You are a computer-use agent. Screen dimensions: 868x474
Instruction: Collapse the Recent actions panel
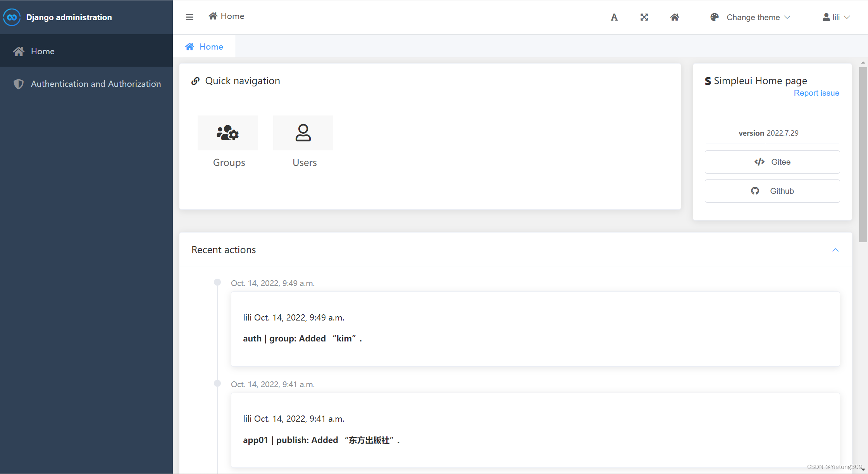point(835,250)
